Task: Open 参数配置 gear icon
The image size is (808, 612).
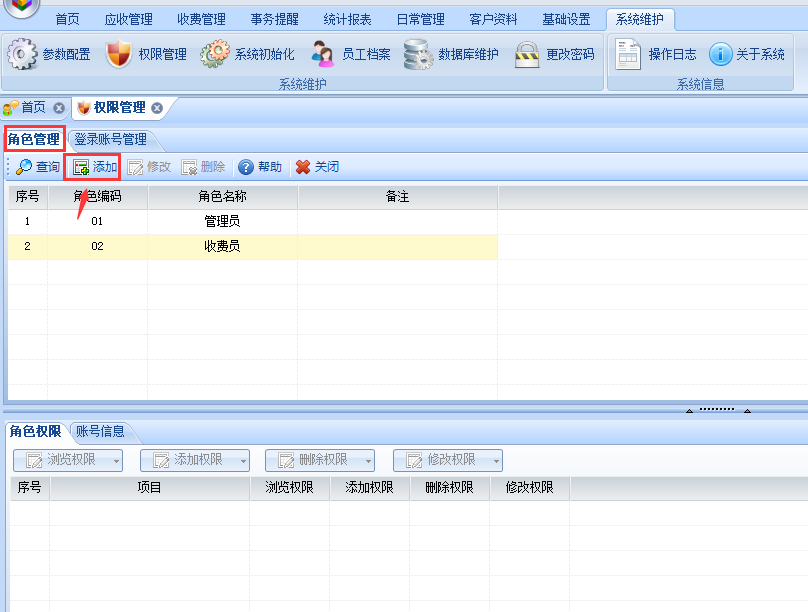Action: coord(22,54)
